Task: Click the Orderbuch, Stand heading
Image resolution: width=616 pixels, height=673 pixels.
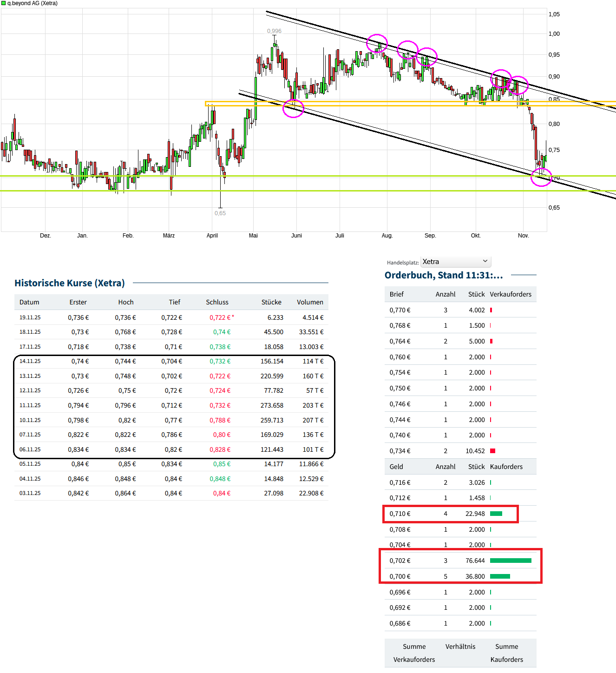Action: (x=443, y=275)
